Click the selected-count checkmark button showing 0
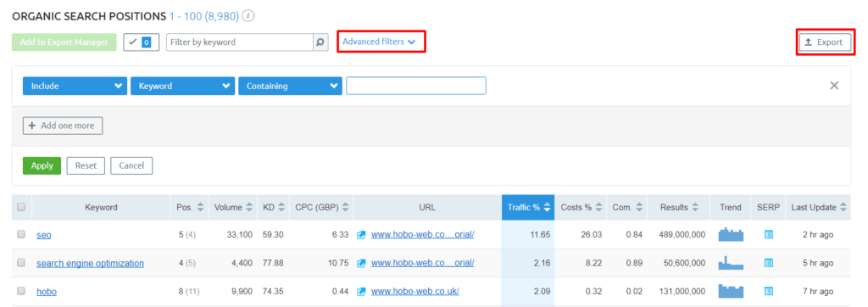 coord(142,42)
